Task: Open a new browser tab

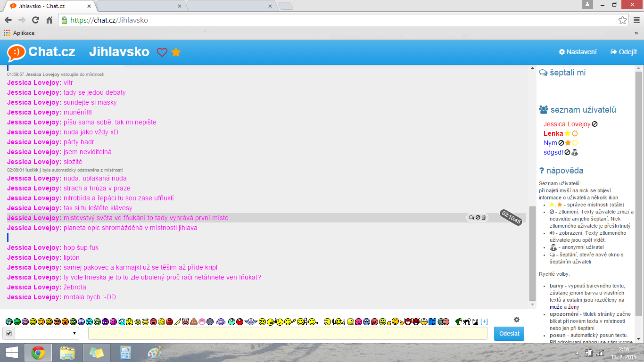Action: tap(286, 6)
